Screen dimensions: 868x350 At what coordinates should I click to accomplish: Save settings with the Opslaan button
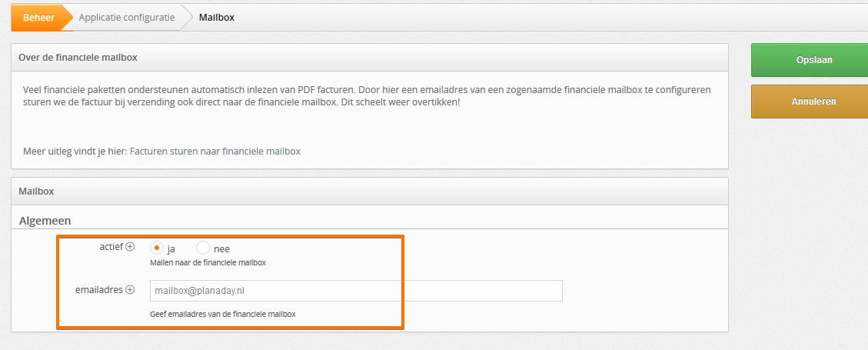click(810, 60)
